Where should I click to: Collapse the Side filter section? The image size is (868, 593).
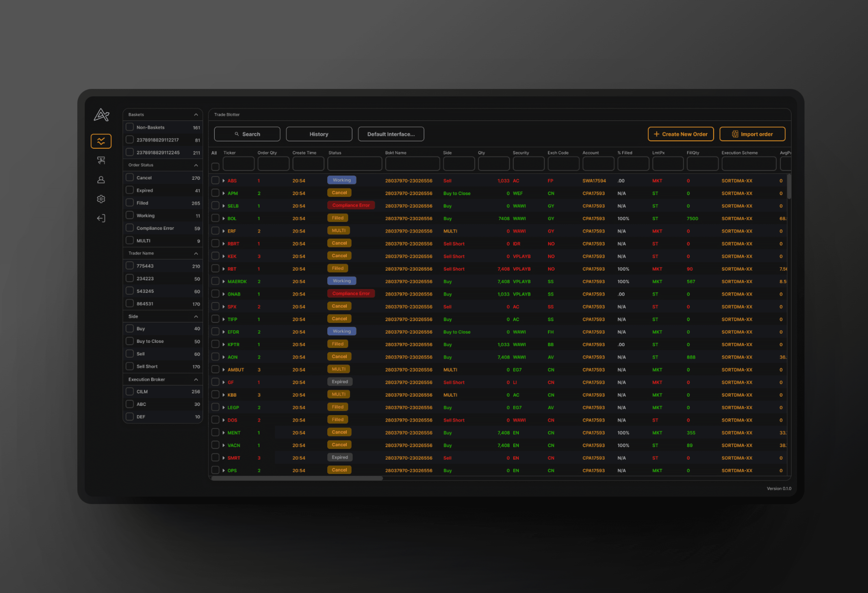196,317
